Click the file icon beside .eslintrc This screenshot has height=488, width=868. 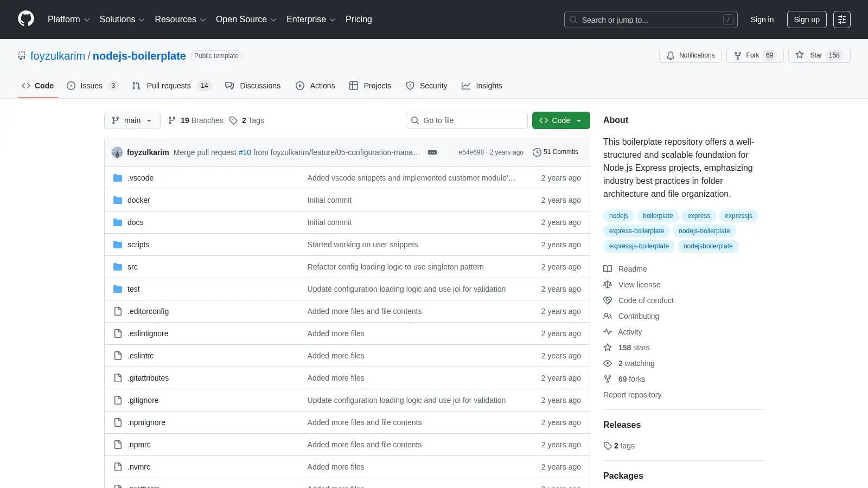point(118,356)
